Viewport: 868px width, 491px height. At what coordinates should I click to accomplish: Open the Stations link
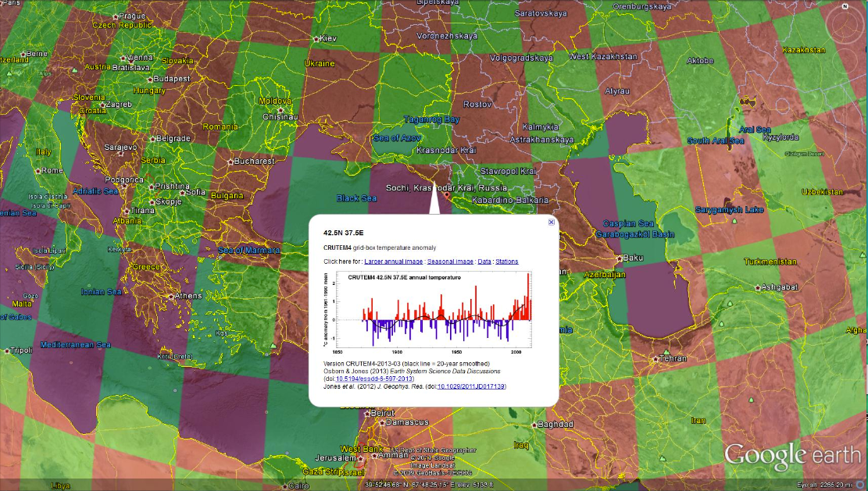click(506, 262)
